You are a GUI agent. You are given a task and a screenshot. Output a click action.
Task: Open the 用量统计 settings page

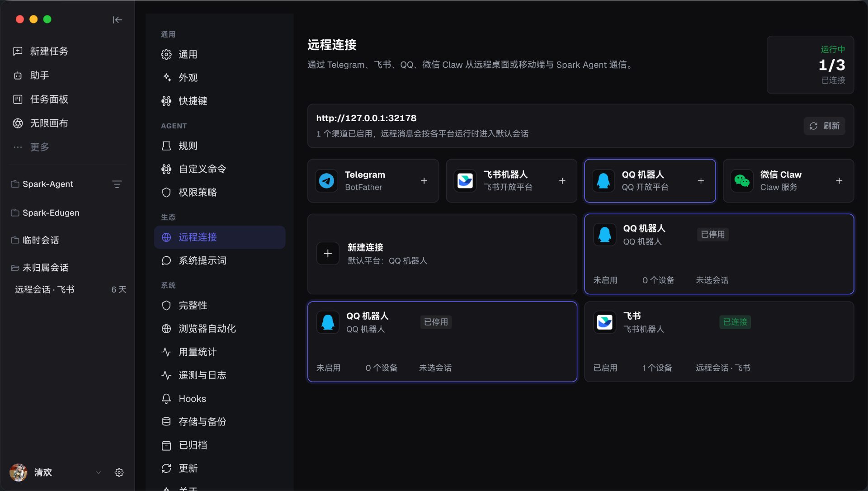coord(220,352)
